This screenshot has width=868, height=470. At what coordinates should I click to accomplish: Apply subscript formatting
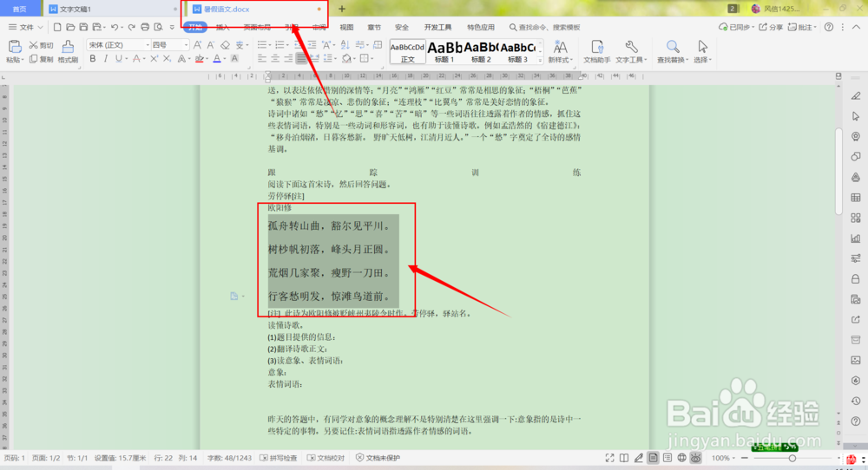pyautogui.click(x=167, y=59)
